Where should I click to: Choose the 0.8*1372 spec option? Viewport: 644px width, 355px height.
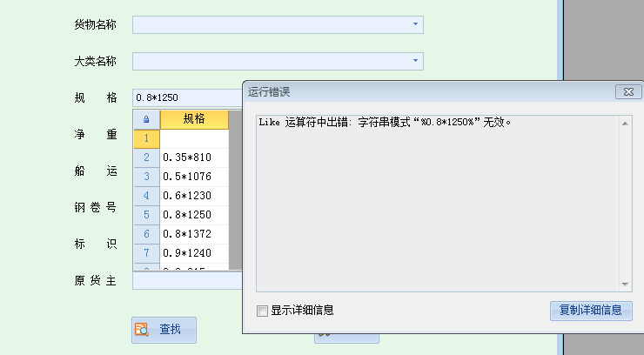pos(193,234)
